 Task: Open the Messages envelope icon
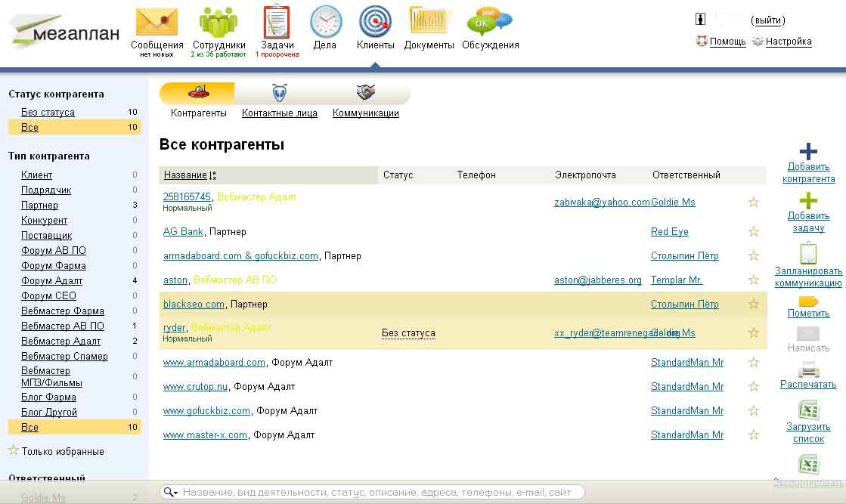[156, 22]
